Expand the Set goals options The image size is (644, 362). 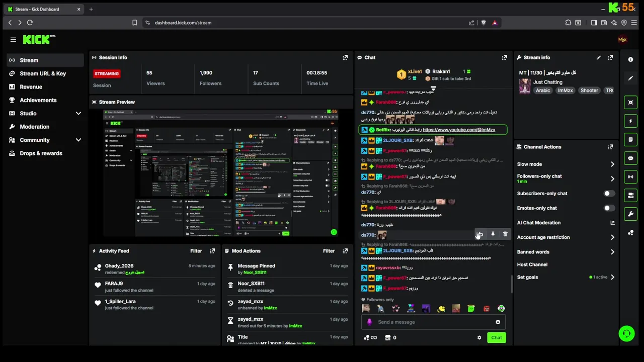point(612,278)
